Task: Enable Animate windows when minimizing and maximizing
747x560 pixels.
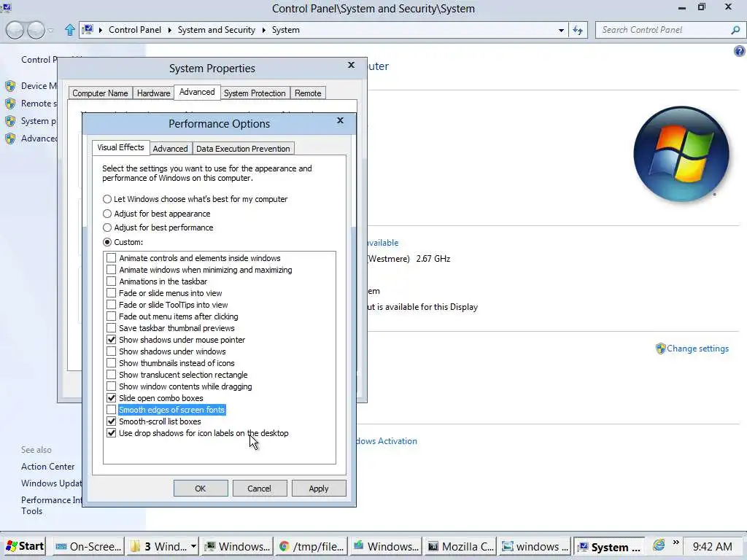Action: 111,270
